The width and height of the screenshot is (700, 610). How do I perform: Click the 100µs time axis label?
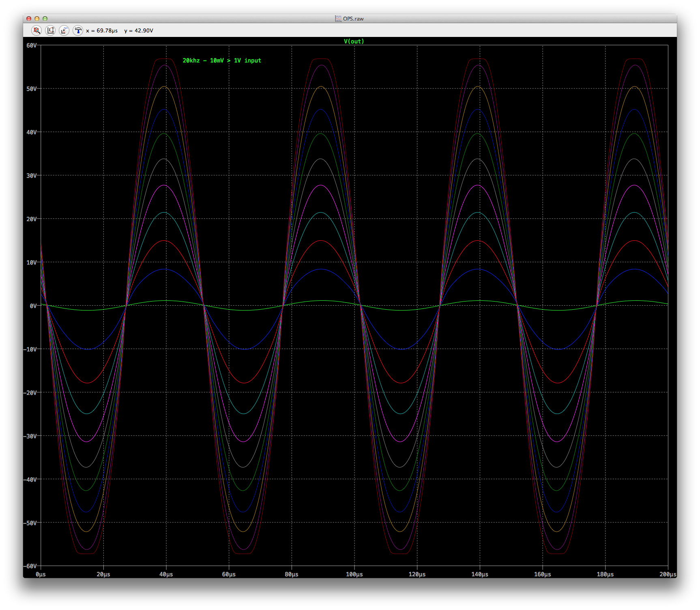click(354, 574)
